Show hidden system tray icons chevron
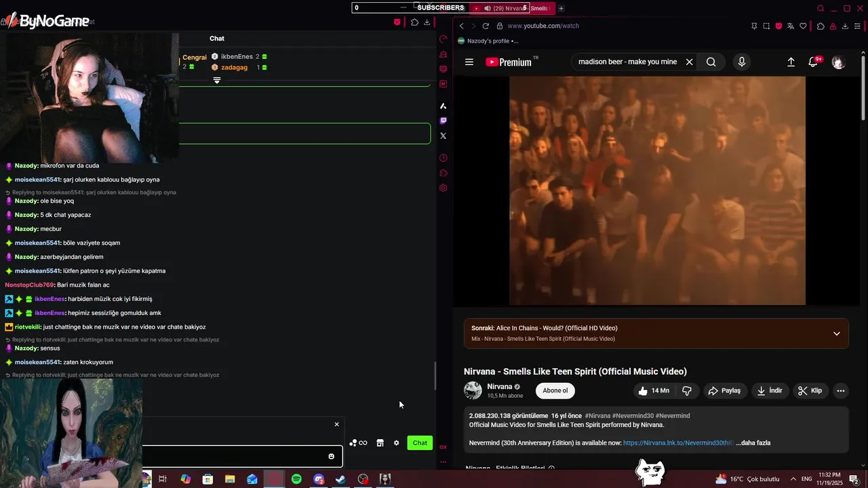 793,479
